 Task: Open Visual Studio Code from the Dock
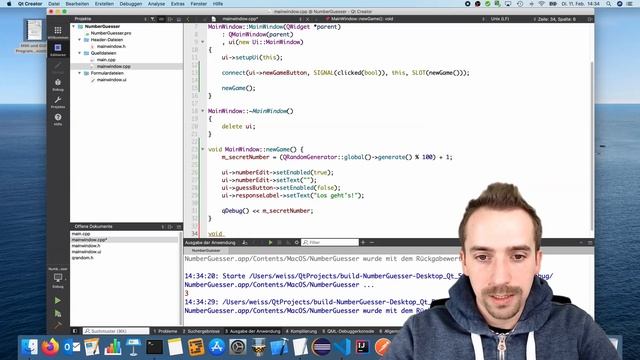pyautogui.click(x=342, y=347)
